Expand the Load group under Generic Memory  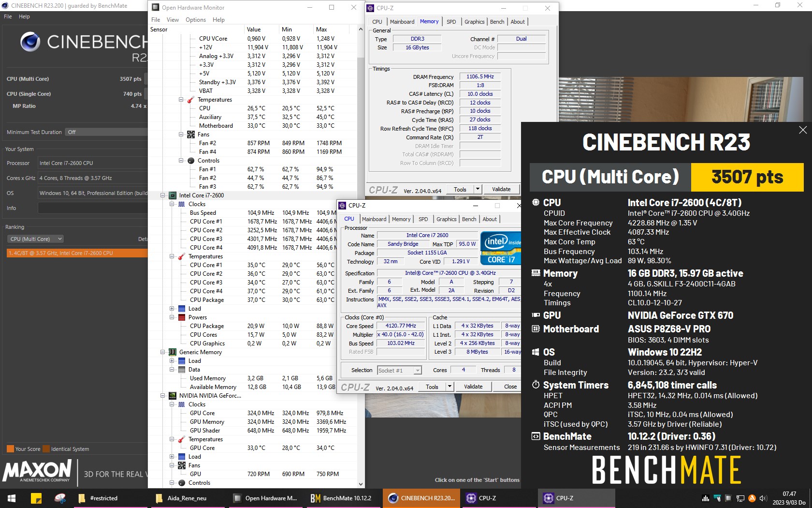172,361
